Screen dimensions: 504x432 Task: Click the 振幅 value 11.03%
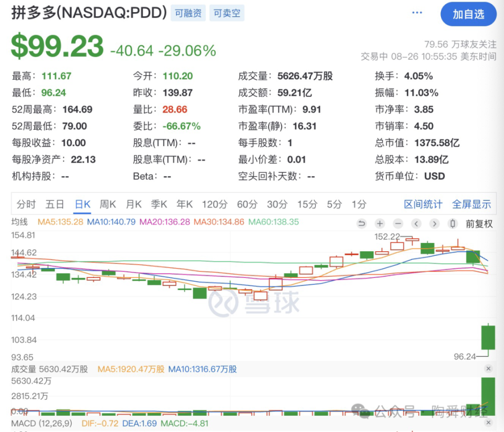coord(422,92)
